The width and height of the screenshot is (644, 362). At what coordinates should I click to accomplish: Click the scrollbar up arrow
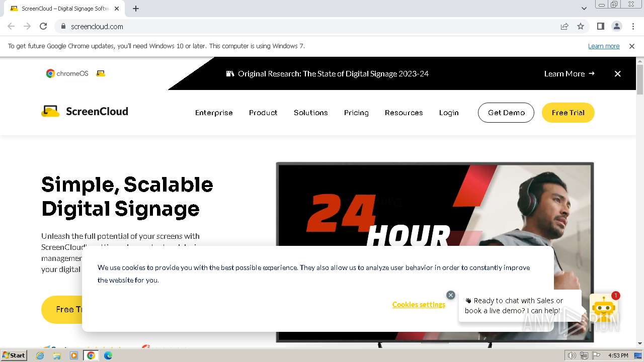point(640,61)
